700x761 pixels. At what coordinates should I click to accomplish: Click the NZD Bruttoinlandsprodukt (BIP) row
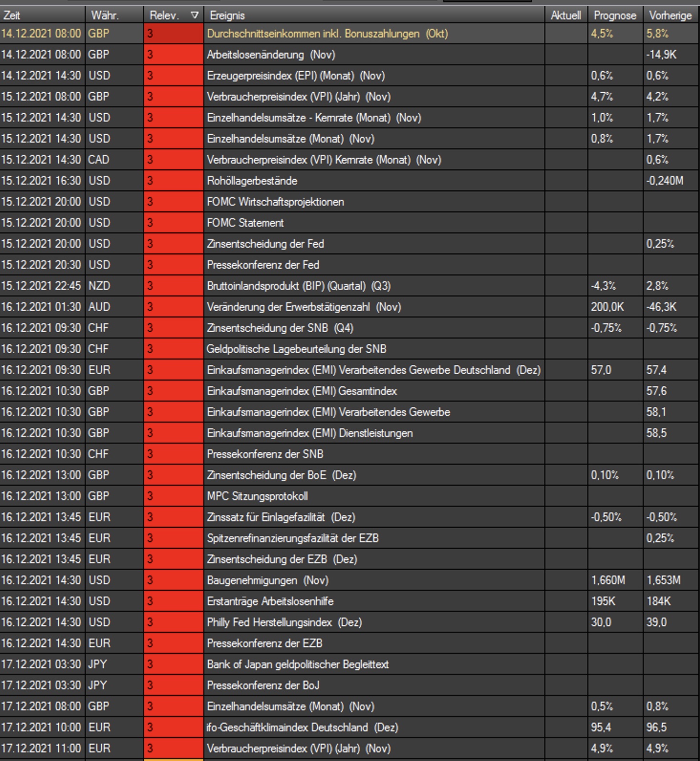tap(298, 286)
